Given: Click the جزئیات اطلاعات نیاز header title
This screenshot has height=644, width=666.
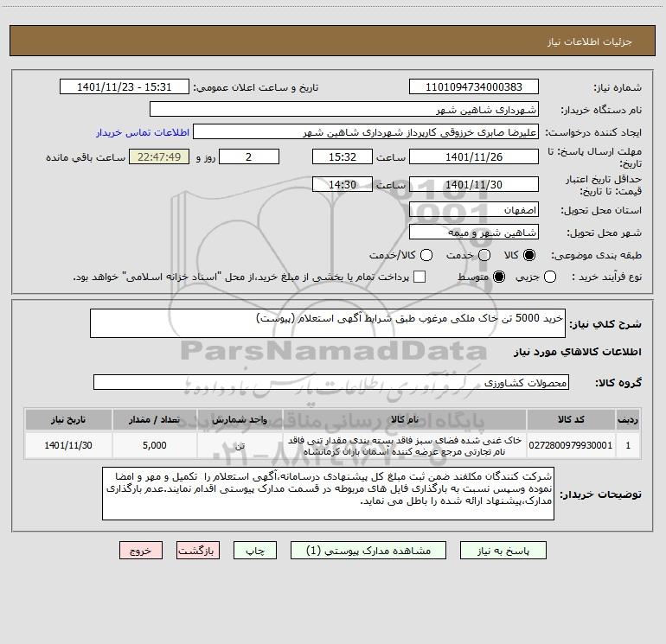Looking at the screenshot, I should point(589,41).
